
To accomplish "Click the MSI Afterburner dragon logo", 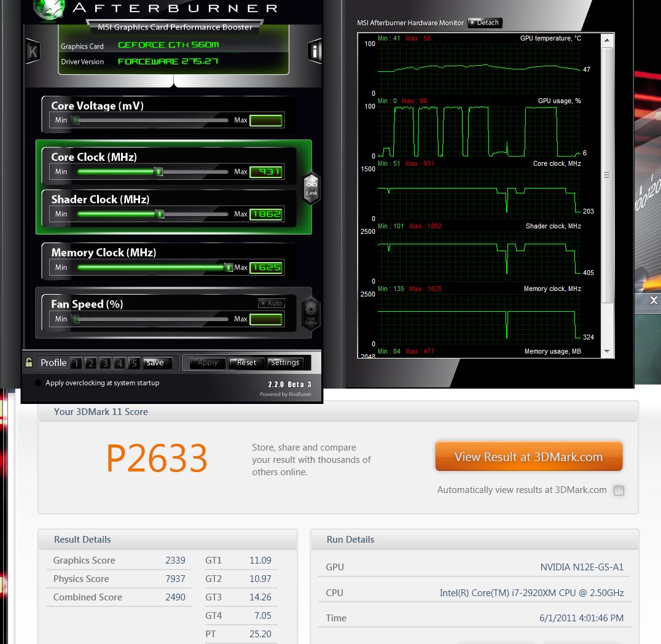I will click(x=49, y=9).
